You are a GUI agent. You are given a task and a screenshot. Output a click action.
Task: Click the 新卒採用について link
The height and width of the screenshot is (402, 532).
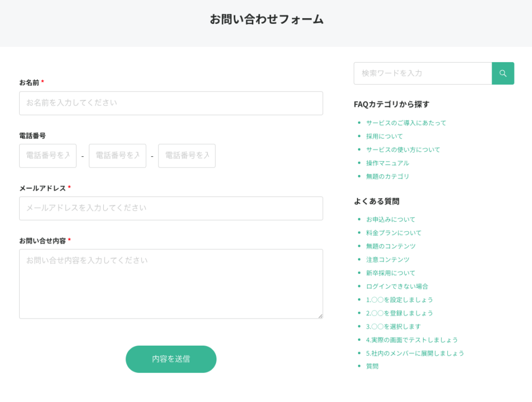pos(390,273)
